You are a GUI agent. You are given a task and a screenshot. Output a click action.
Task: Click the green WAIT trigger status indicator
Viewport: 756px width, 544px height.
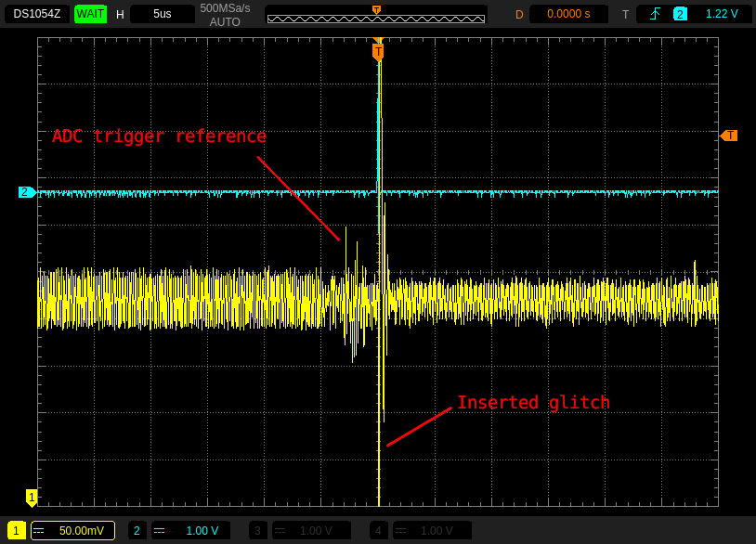coord(90,14)
